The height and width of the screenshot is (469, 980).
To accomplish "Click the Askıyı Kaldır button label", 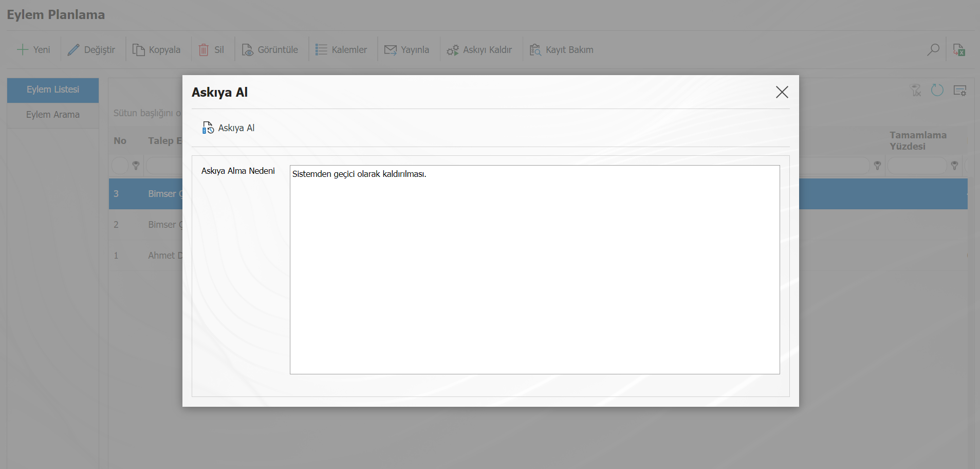I will (x=488, y=50).
